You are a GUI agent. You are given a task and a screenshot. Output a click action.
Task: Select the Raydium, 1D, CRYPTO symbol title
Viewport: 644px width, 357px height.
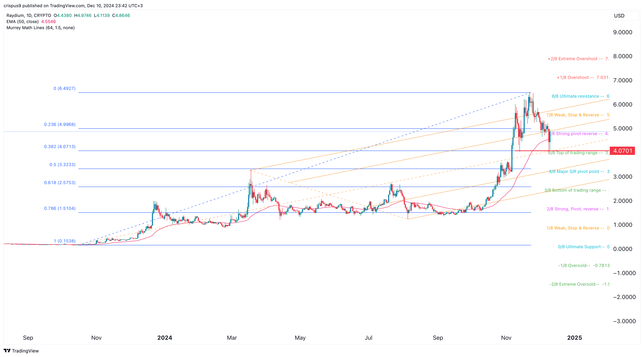pos(29,15)
